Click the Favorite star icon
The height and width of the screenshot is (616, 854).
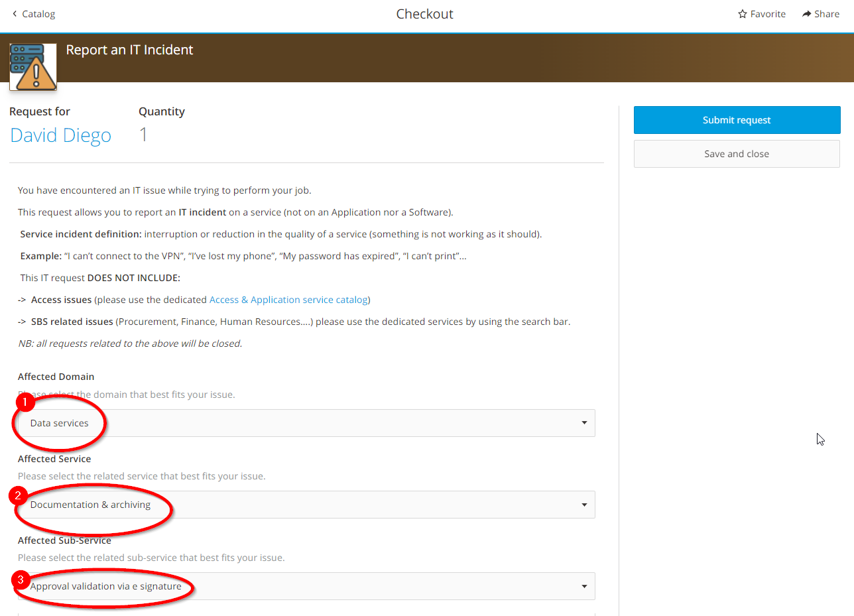click(x=743, y=14)
